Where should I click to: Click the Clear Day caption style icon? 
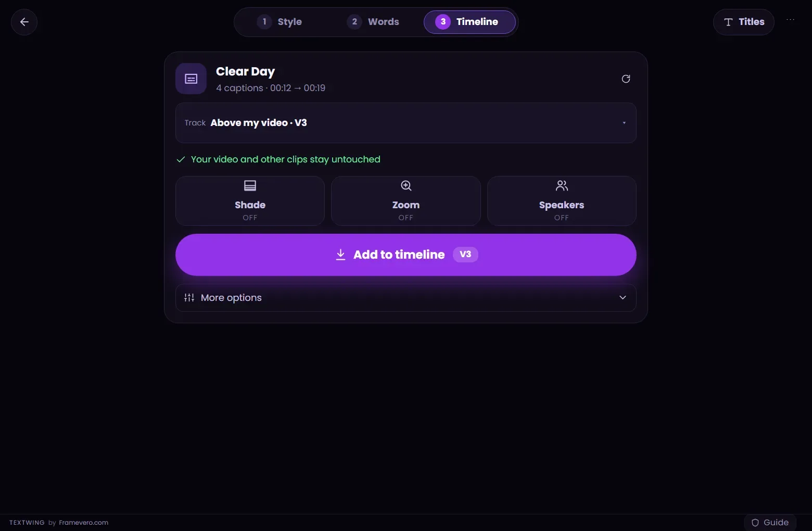click(x=191, y=79)
